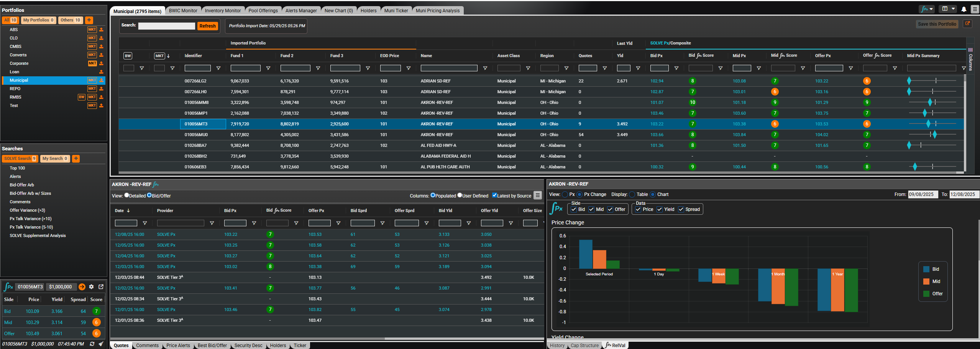Open the Cap Structure tab
Image resolution: width=980 pixels, height=349 pixels.
pyautogui.click(x=584, y=346)
